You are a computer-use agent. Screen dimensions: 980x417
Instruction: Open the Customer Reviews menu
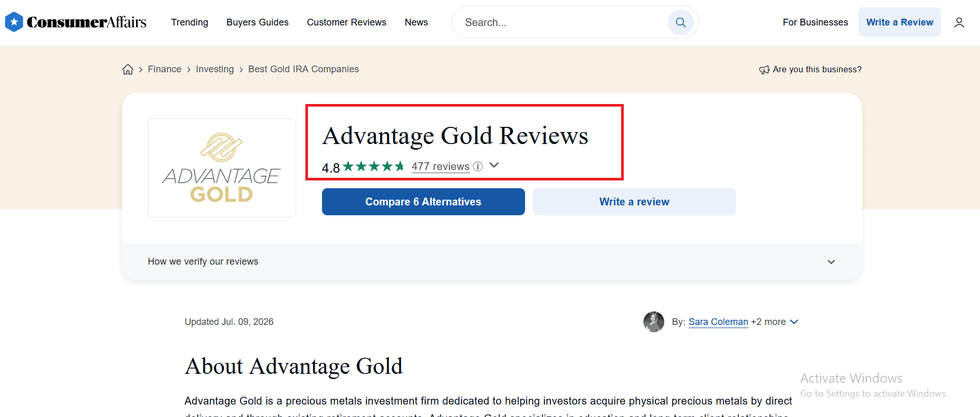pos(346,22)
